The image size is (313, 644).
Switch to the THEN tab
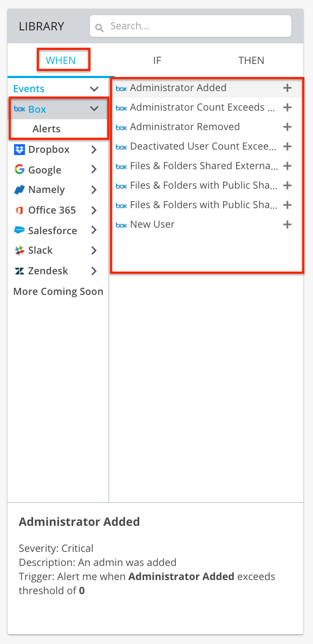251,60
